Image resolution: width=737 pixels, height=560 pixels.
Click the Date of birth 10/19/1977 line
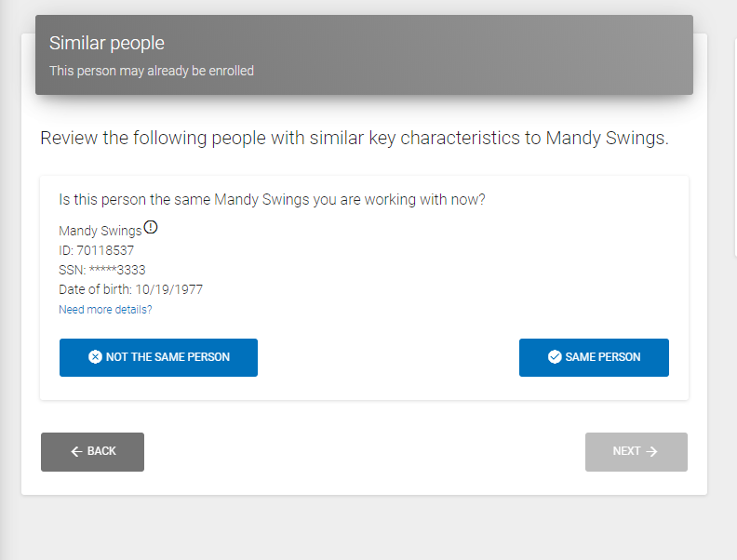(130, 289)
